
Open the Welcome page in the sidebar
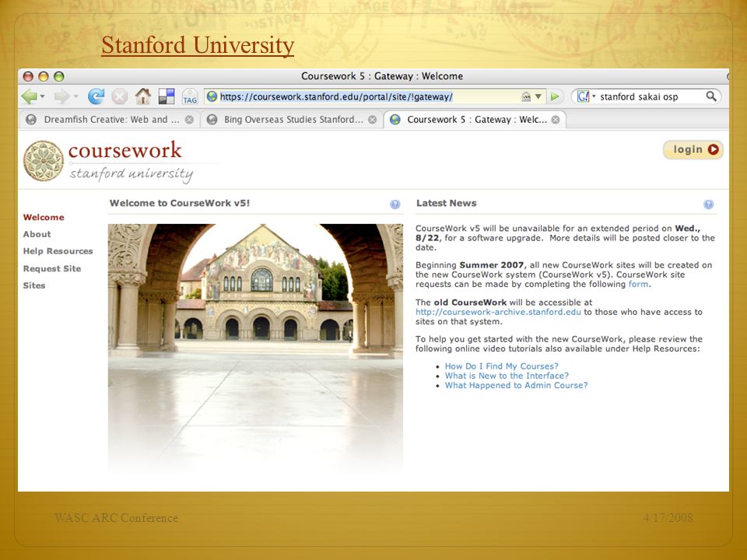click(44, 217)
